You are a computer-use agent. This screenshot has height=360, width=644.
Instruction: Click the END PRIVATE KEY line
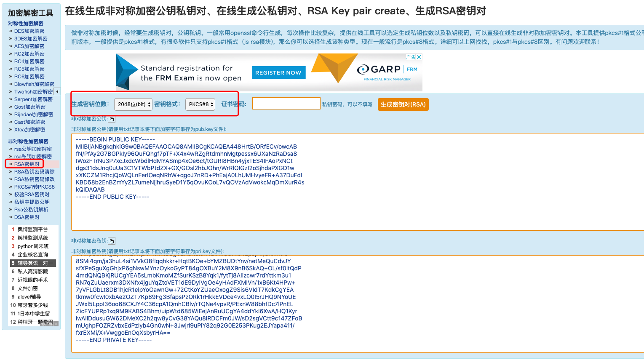click(x=114, y=340)
